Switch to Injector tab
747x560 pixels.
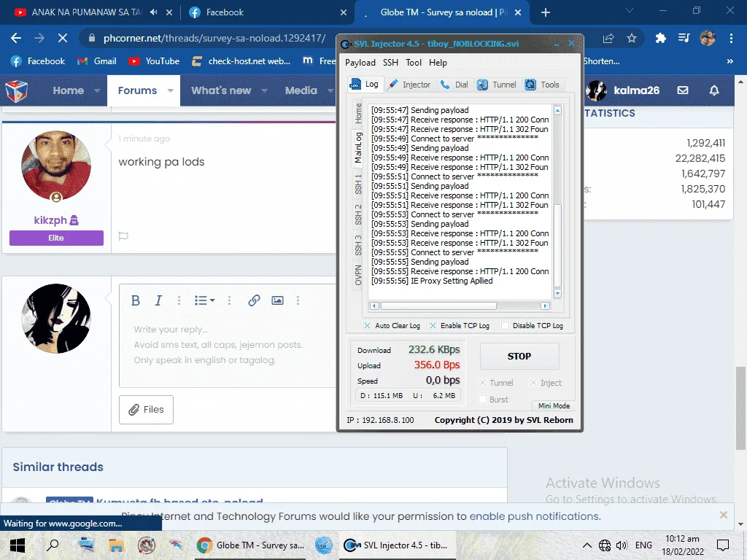pyautogui.click(x=410, y=85)
